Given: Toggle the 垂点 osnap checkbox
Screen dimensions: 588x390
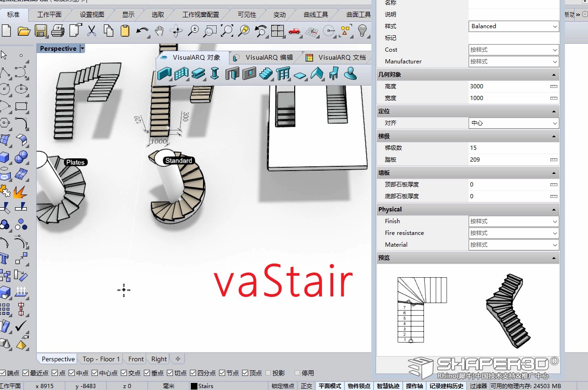Looking at the screenshot, I should pos(147,373).
